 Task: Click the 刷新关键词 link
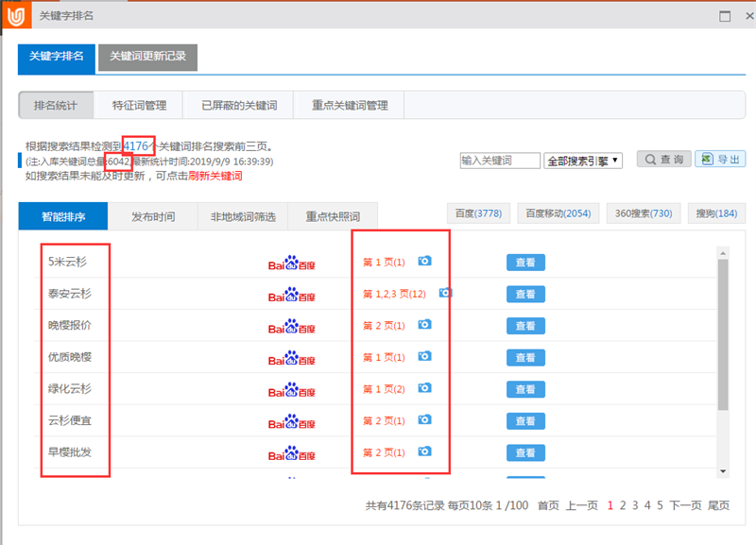[x=215, y=176]
